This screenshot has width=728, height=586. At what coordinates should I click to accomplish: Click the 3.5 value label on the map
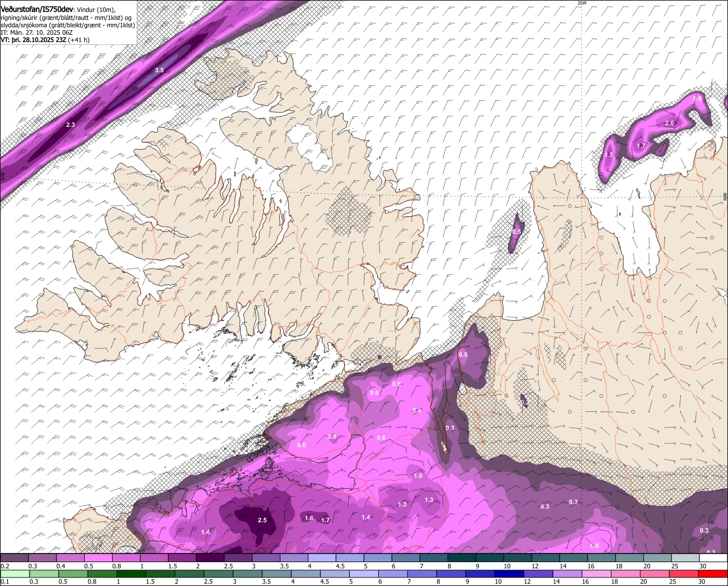159,70
